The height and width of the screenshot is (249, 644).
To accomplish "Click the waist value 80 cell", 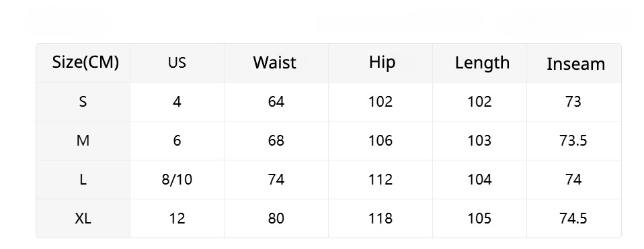I will (276, 219).
